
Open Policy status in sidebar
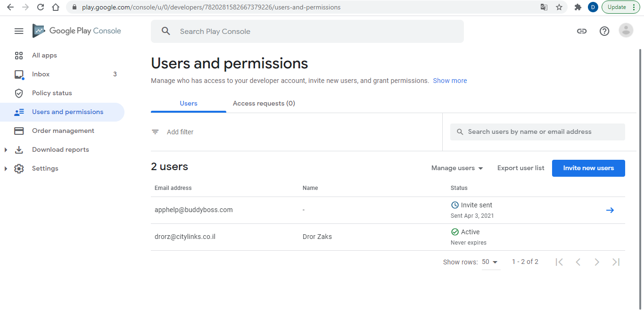52,93
